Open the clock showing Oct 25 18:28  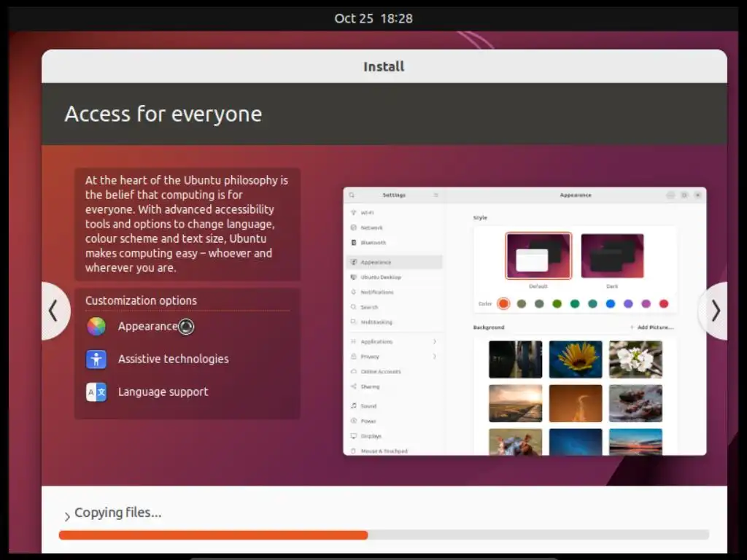pyautogui.click(x=373, y=18)
